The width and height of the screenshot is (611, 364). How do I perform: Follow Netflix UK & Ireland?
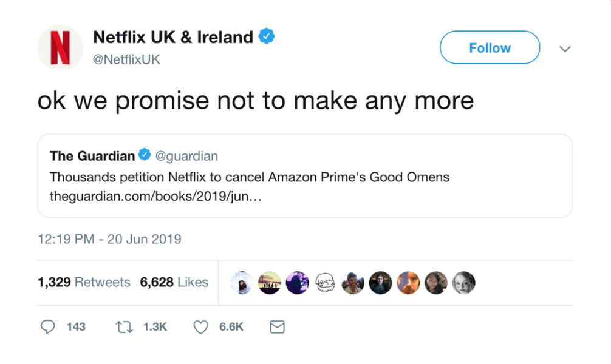pos(490,47)
